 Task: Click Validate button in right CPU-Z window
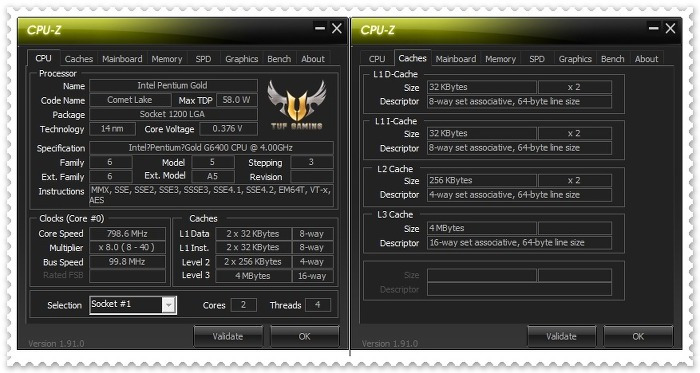point(561,336)
